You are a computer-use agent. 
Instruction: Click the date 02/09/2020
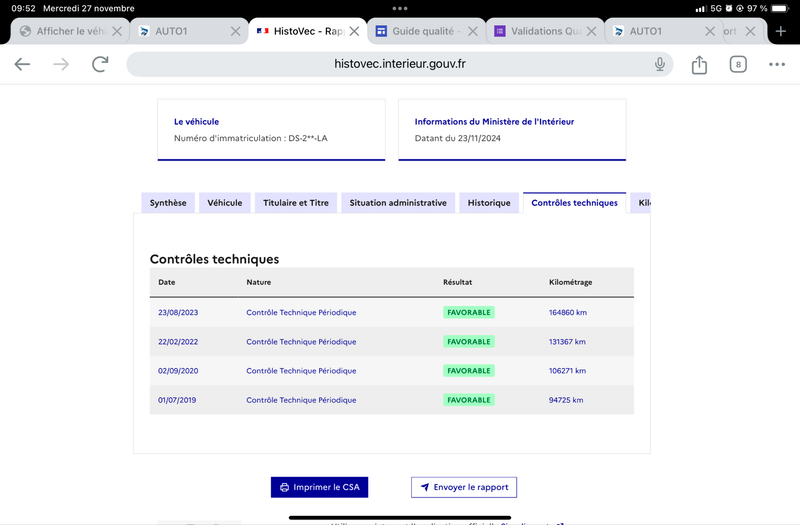(x=178, y=371)
